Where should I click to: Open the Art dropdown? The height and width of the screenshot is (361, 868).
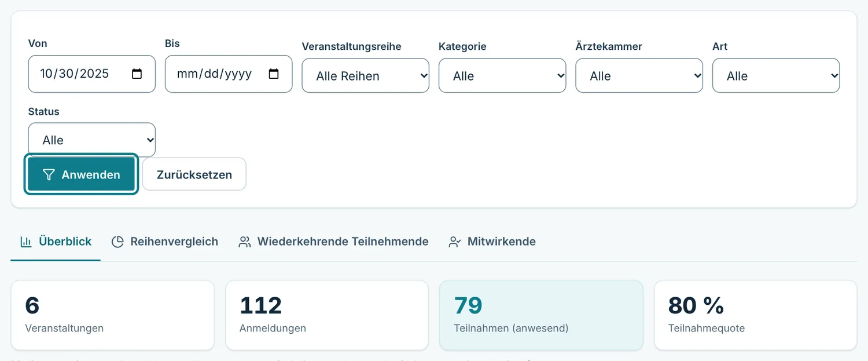point(776,75)
